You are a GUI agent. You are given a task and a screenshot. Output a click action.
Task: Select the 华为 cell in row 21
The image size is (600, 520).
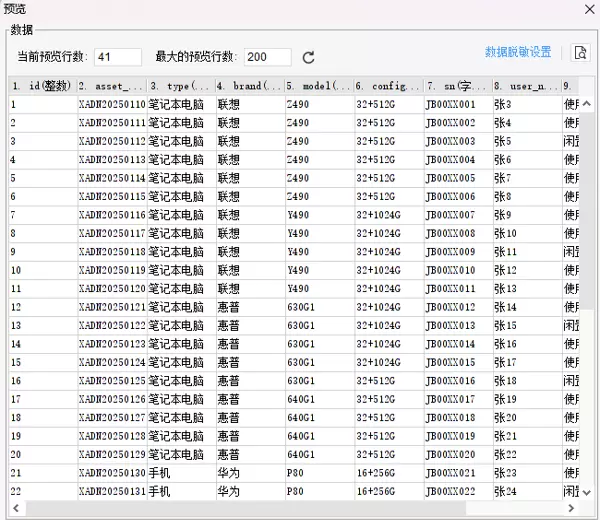tap(249, 473)
